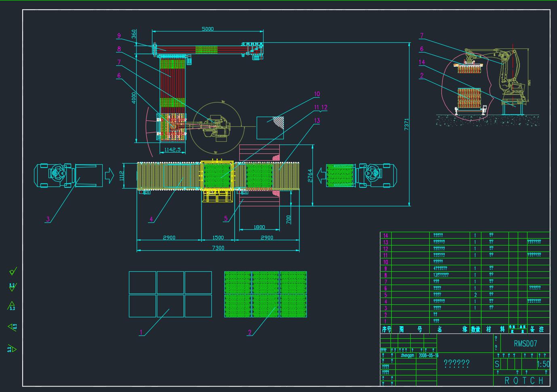557x392 pixels.
Task: Select the empty forklift on the left
Action: [68, 175]
